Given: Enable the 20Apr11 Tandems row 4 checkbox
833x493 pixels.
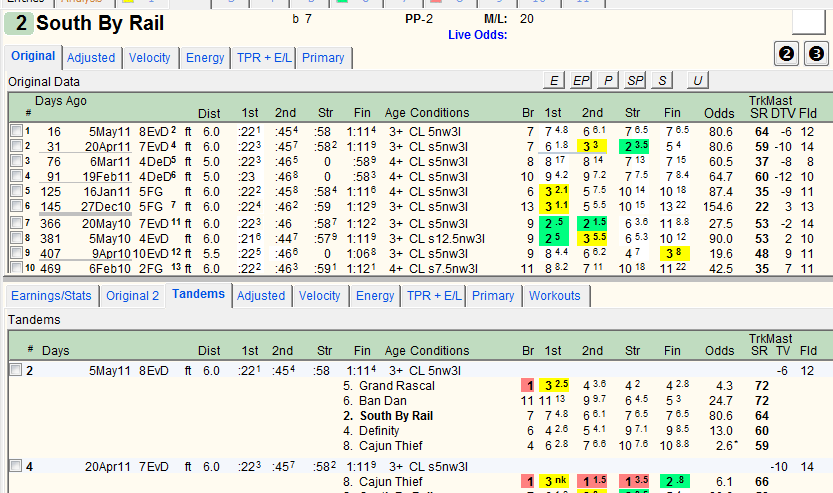Looking at the screenshot, I should click(16, 466).
